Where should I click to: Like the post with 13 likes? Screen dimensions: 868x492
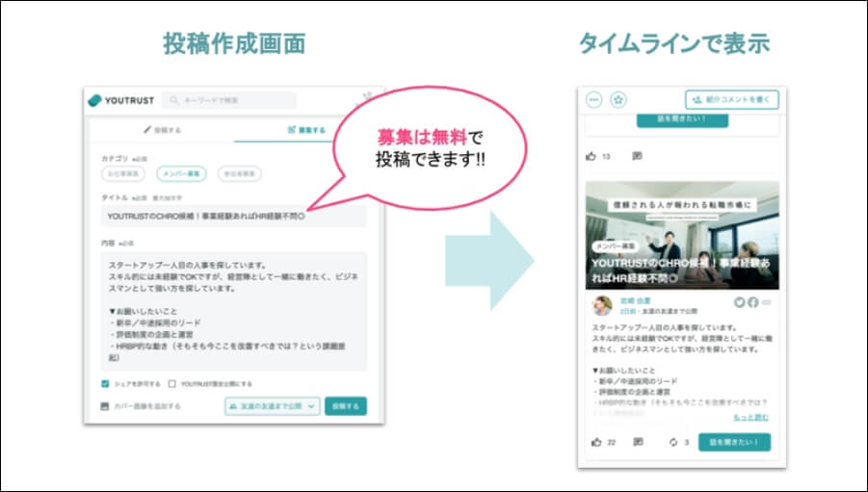[x=592, y=157]
